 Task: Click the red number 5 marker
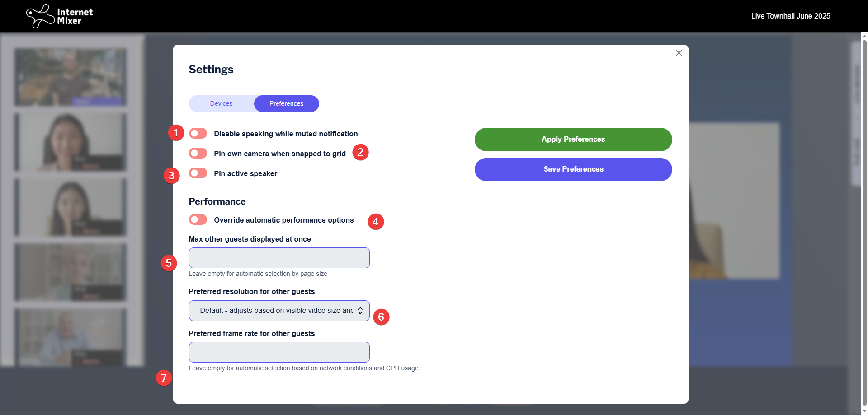pyautogui.click(x=169, y=263)
